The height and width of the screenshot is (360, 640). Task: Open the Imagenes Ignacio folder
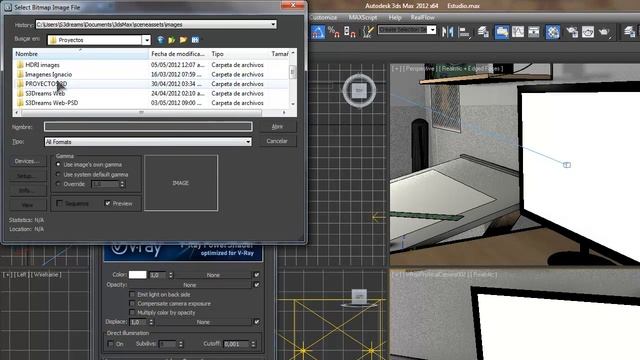[x=48, y=74]
